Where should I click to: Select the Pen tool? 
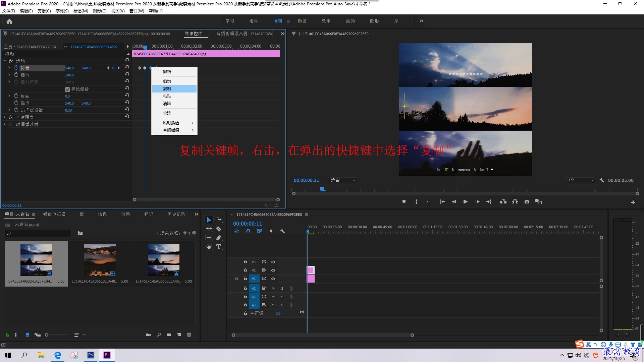pyautogui.click(x=219, y=238)
